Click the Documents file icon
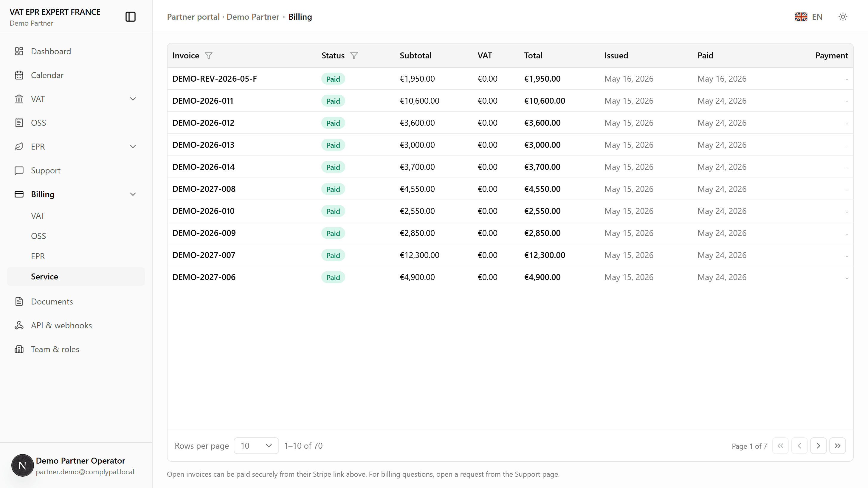Screen dimensions: 868x488 coord(19,301)
